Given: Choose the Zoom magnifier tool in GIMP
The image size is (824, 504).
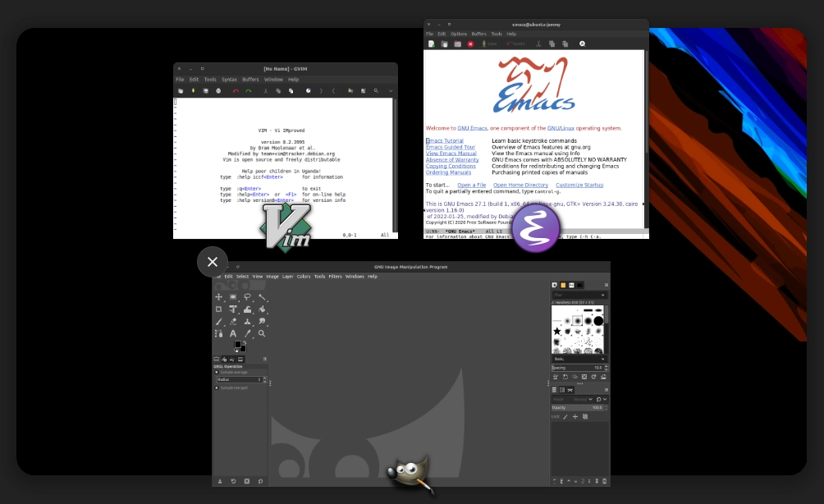Looking at the screenshot, I should (x=262, y=333).
